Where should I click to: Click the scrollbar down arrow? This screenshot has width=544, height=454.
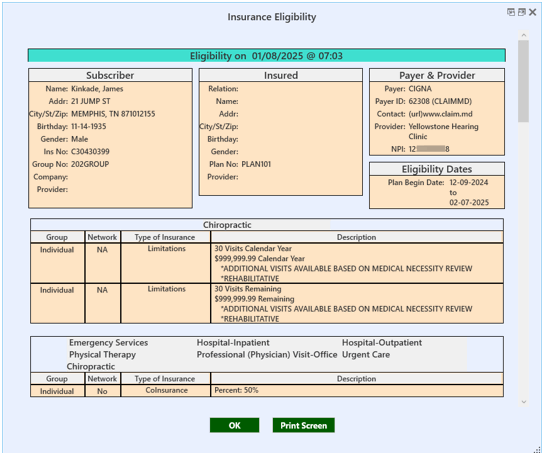coord(524,402)
